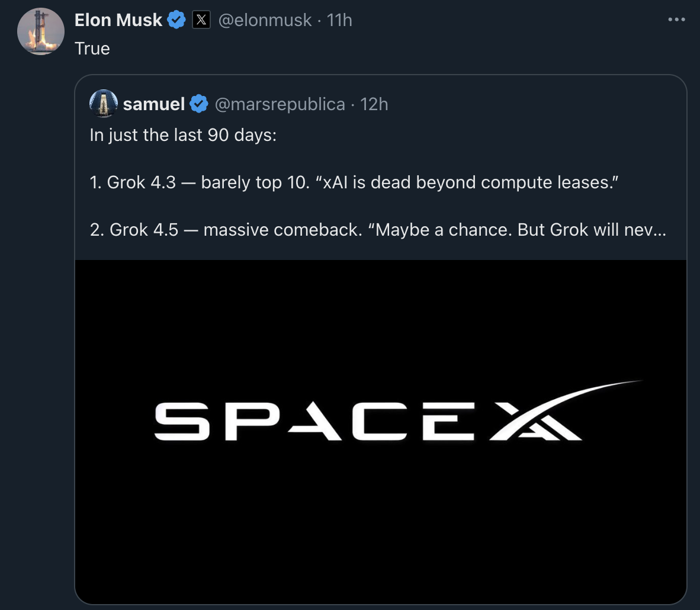
Task: Open Elon Musk's rocket launch profile picture
Action: (x=41, y=31)
